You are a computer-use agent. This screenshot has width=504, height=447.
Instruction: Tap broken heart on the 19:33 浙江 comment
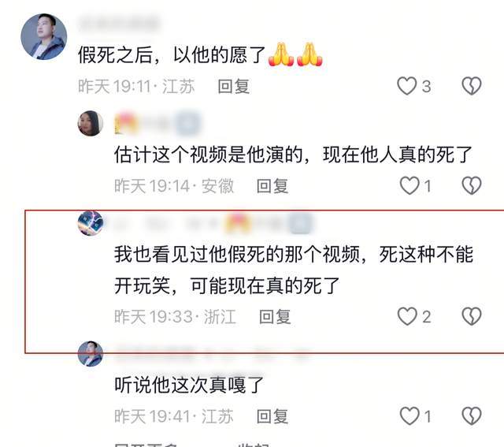coord(471,316)
